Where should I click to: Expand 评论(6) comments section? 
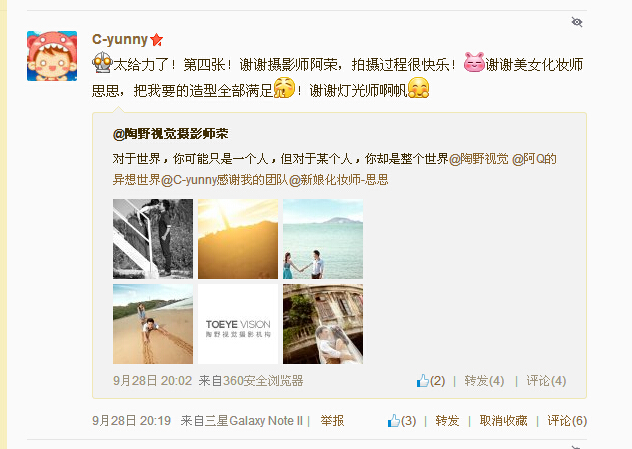567,421
